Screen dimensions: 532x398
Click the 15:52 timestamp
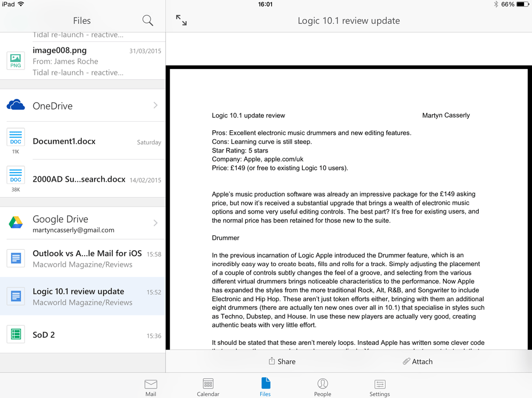(x=154, y=292)
